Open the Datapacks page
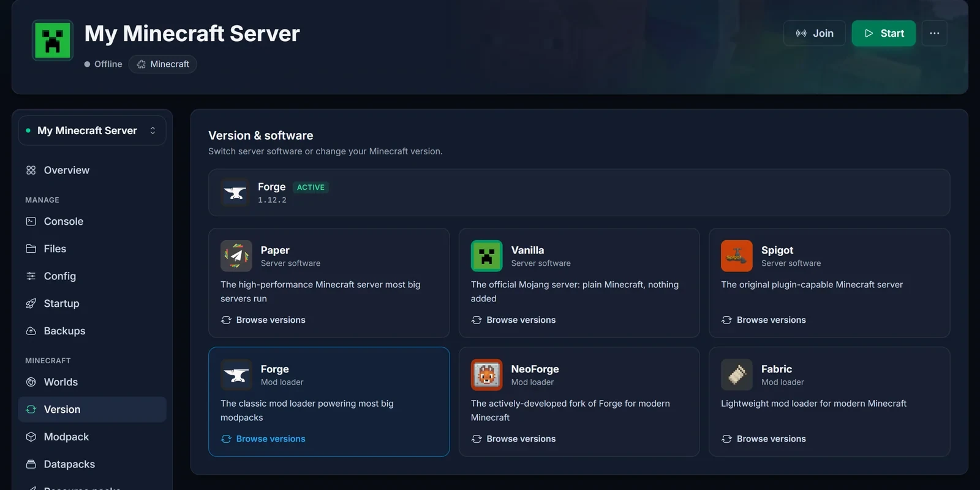This screenshot has width=980, height=490. (92, 464)
